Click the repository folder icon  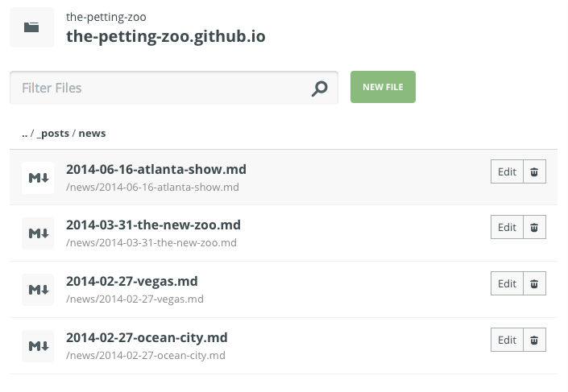pyautogui.click(x=31, y=27)
